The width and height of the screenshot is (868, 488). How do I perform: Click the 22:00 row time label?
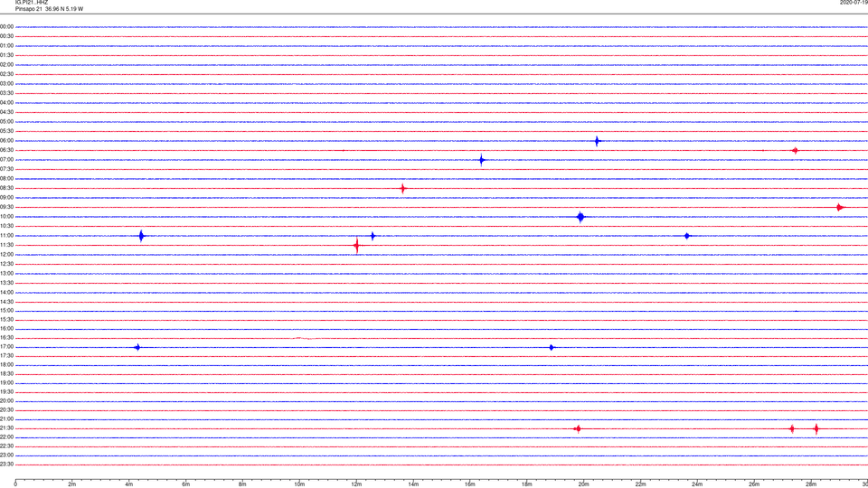click(6, 437)
